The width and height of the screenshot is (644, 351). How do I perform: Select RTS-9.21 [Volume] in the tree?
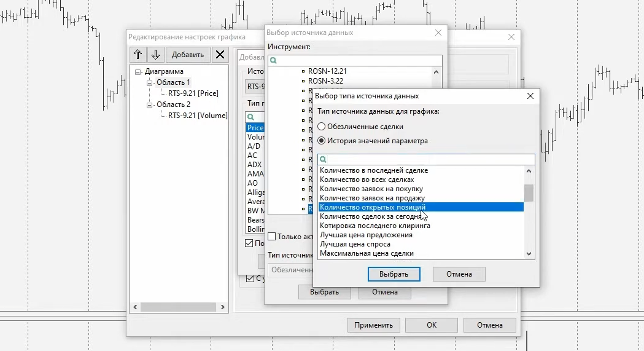[197, 116]
